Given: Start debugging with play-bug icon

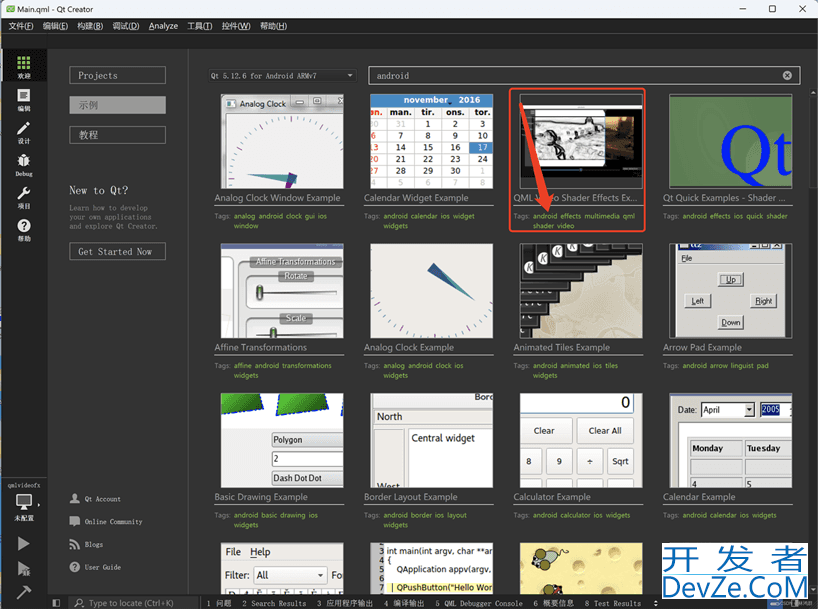Looking at the screenshot, I should pyautogui.click(x=24, y=569).
